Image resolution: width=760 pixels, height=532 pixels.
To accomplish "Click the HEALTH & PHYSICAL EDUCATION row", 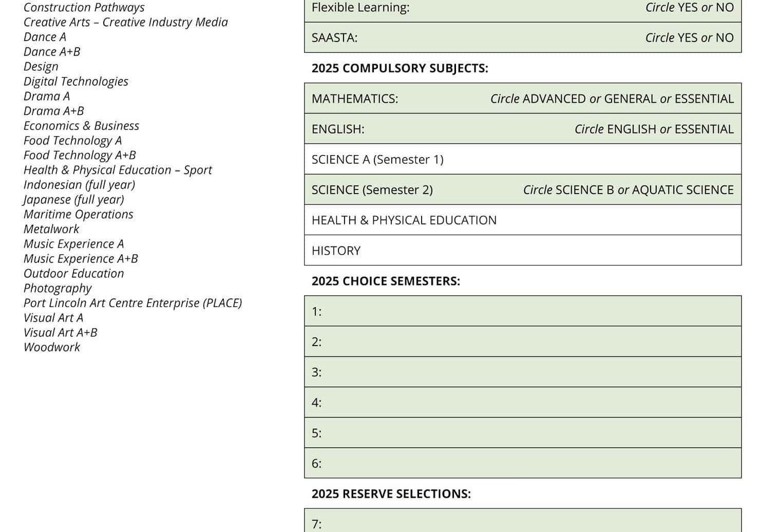I will pyautogui.click(x=523, y=220).
